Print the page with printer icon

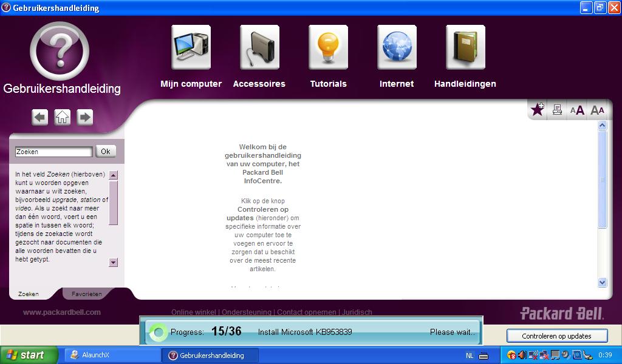tap(557, 110)
